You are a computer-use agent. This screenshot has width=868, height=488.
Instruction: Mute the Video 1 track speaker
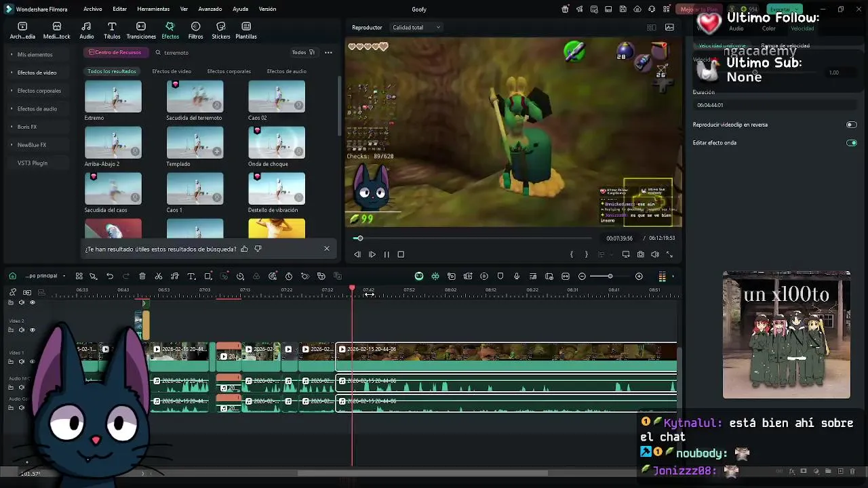(21, 361)
